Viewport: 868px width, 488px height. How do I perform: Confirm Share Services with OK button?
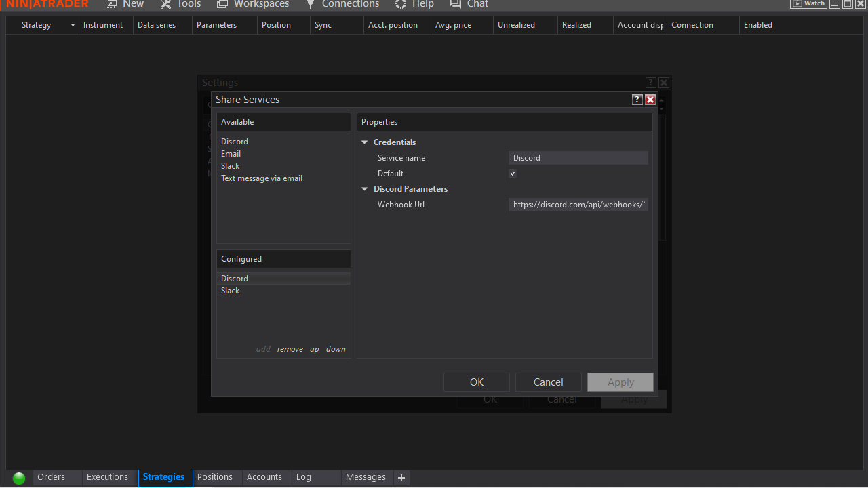click(x=476, y=382)
